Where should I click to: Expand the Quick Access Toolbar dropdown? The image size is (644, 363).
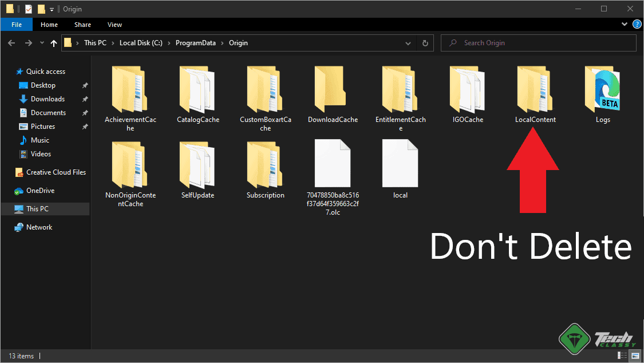click(52, 9)
